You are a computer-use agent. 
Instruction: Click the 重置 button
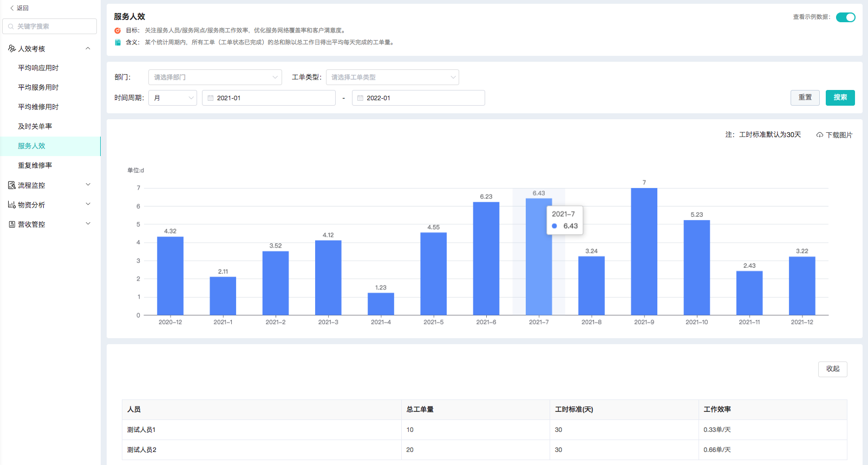pyautogui.click(x=805, y=98)
